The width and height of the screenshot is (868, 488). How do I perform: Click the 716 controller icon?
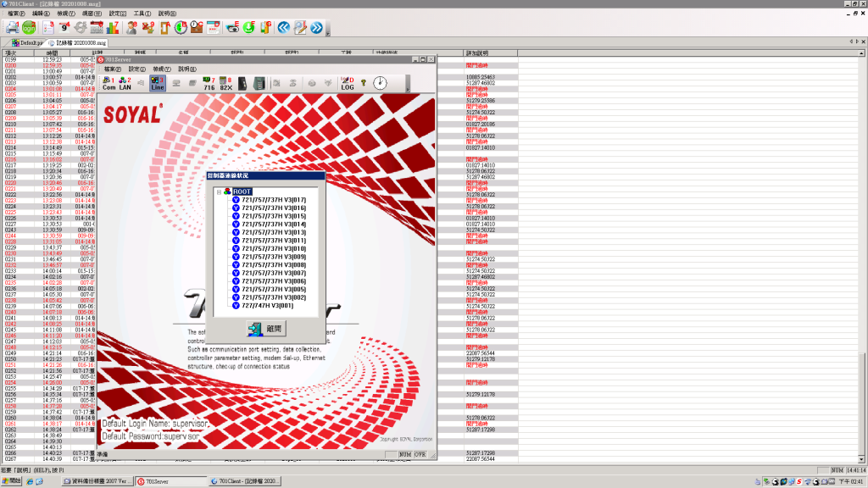(209, 84)
